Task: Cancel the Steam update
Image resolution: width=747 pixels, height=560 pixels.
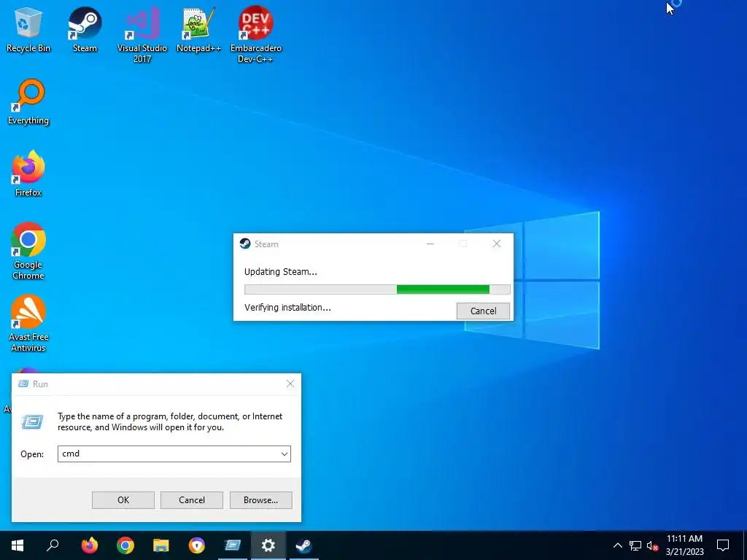Action: [x=483, y=311]
